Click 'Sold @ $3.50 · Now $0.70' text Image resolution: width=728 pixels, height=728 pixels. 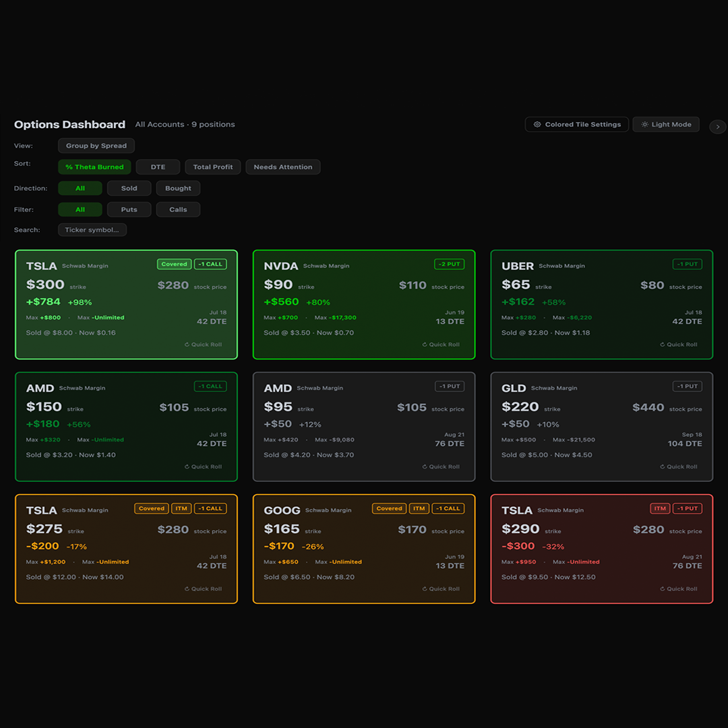309,333
